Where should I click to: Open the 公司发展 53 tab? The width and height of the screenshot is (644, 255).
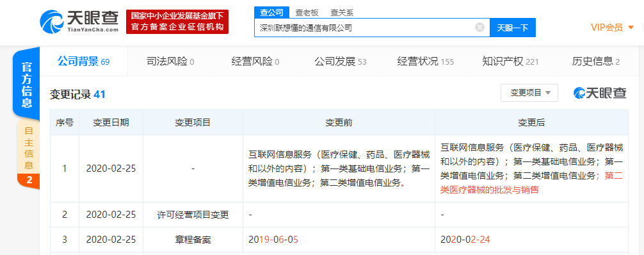(x=340, y=62)
